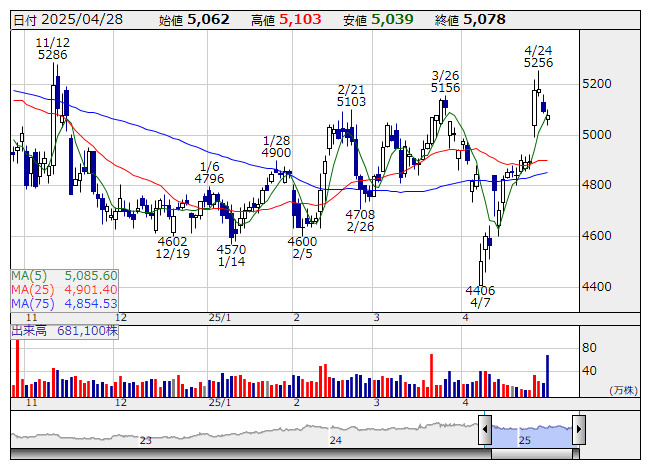
Task: Click the 1/6 4796 peak label
Action: click(209, 172)
